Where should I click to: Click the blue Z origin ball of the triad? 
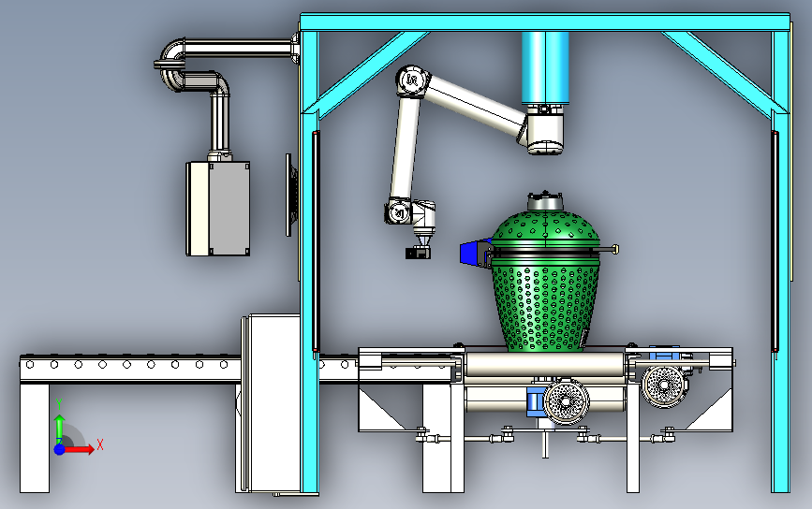point(60,449)
